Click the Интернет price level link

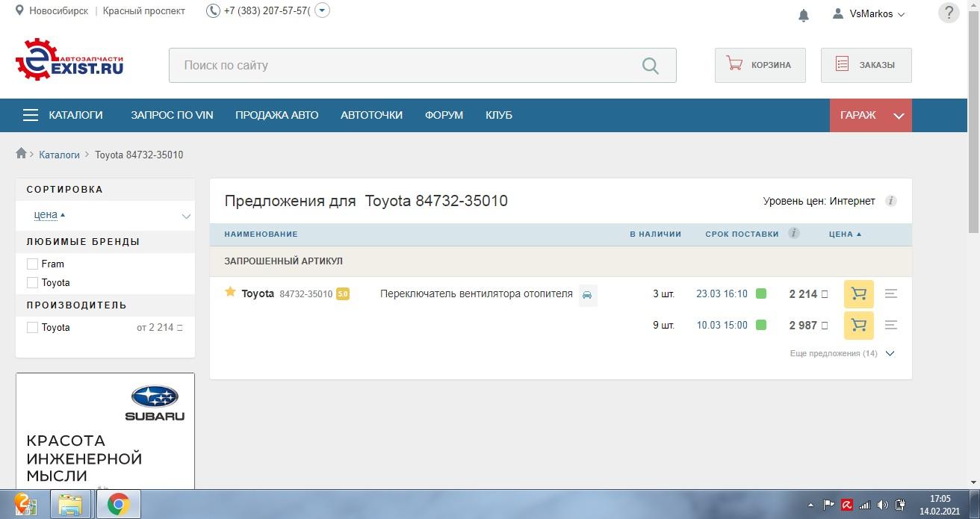(852, 201)
